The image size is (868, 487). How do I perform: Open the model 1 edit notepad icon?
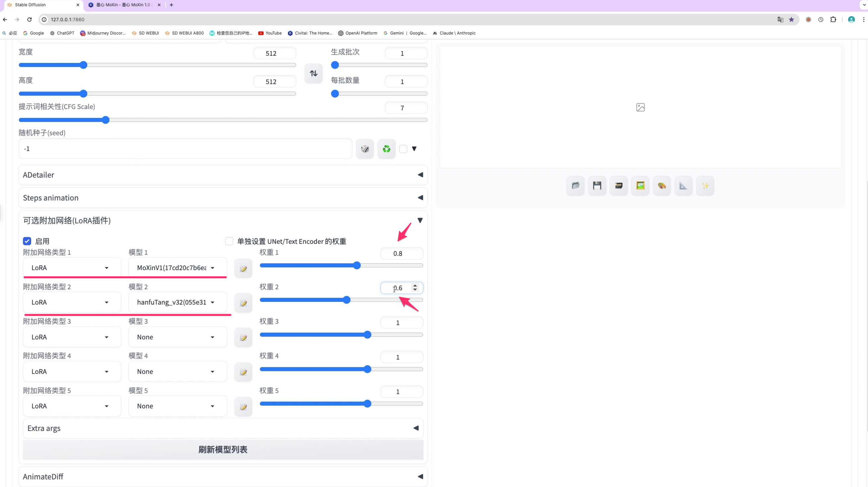[243, 268]
